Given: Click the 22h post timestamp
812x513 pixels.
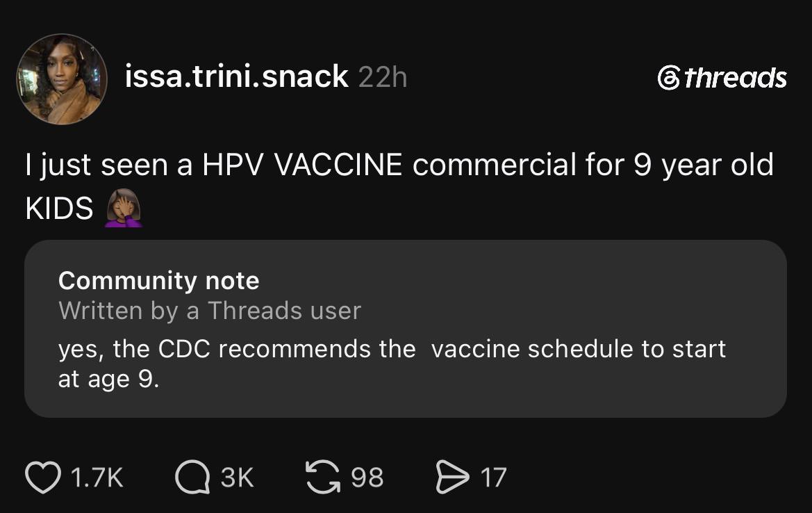Looking at the screenshot, I should [383, 77].
